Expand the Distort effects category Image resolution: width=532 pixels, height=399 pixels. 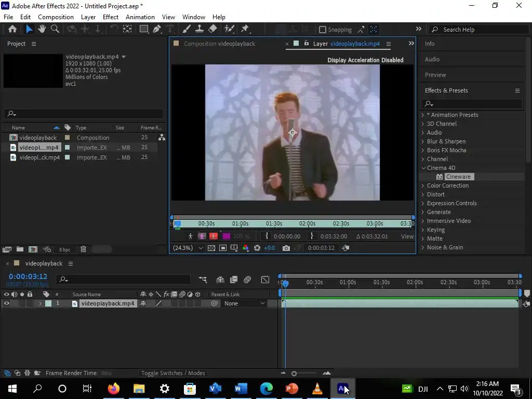423,194
